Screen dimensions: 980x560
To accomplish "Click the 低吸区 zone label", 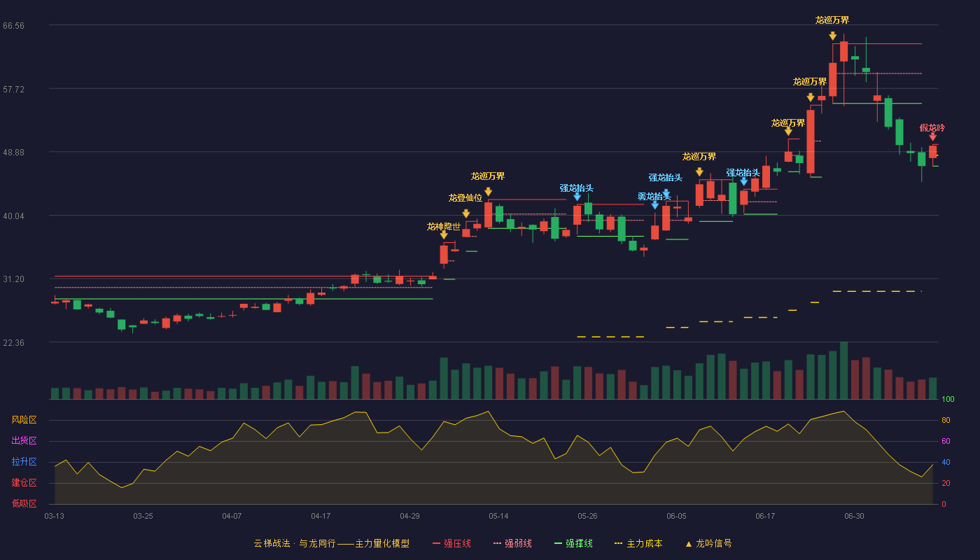I will (x=24, y=503).
